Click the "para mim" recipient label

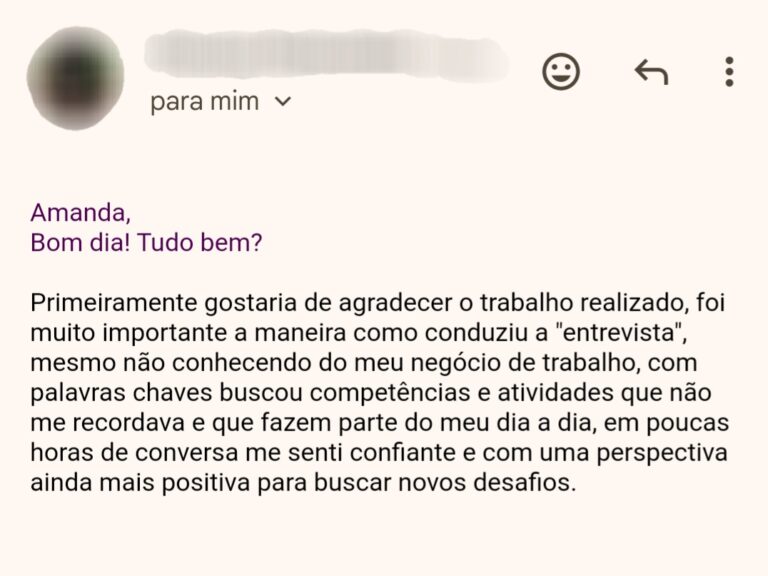(205, 102)
